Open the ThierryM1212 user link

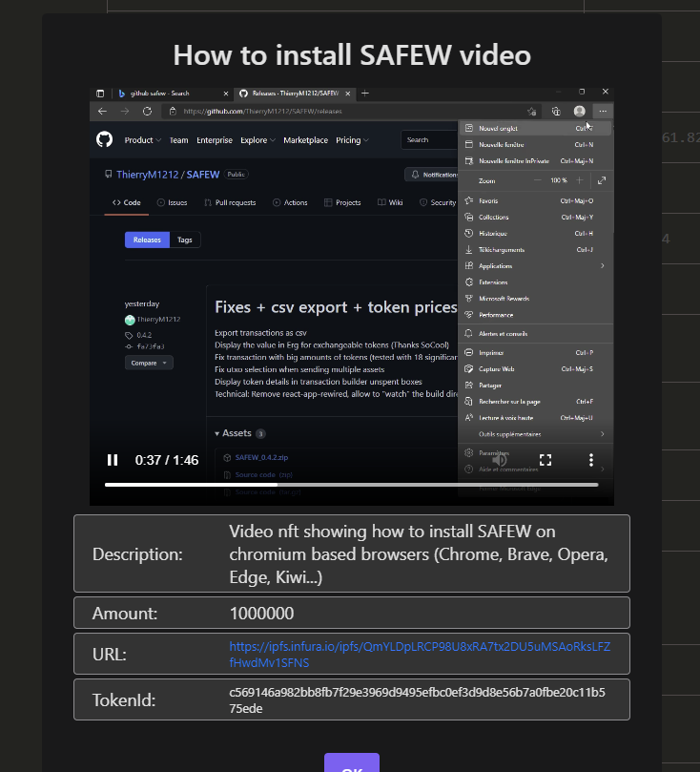(147, 175)
